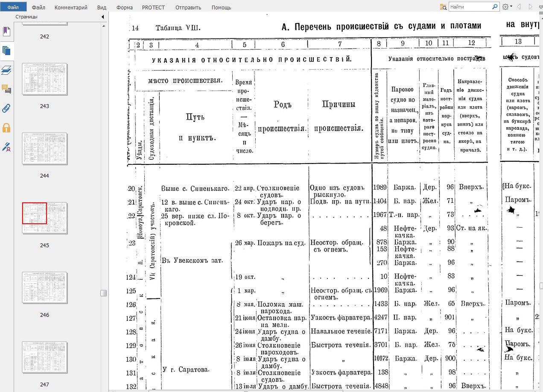The height and width of the screenshot is (392, 543).
Task: Click vessel number 10972
Action: 382,359
